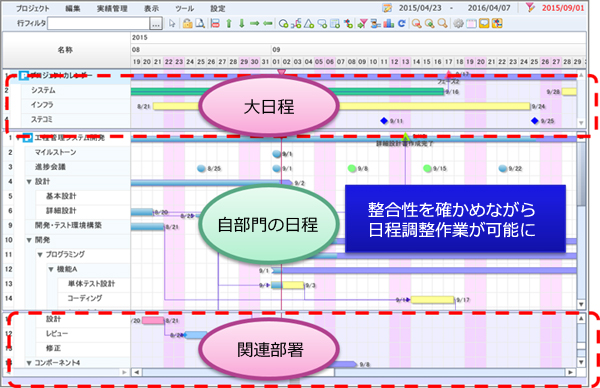Collapse the 設計 tree group
Image resolution: width=600 pixels, height=388 pixels.
[29, 182]
